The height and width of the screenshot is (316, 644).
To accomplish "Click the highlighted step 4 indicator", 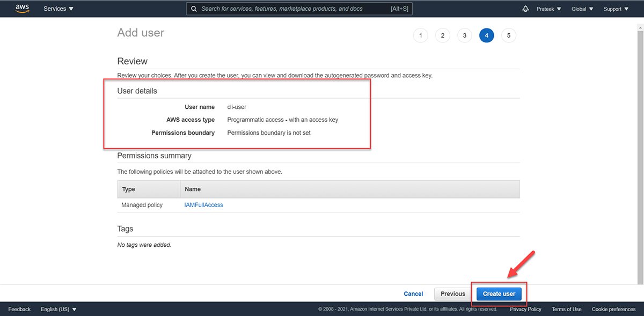I will coord(487,35).
